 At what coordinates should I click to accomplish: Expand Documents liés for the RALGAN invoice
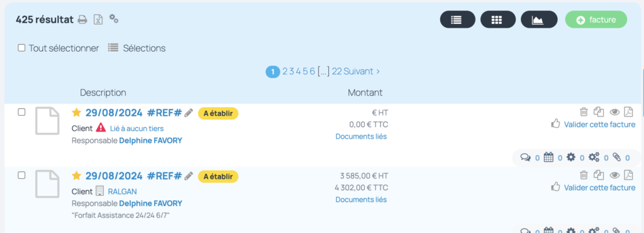(361, 200)
